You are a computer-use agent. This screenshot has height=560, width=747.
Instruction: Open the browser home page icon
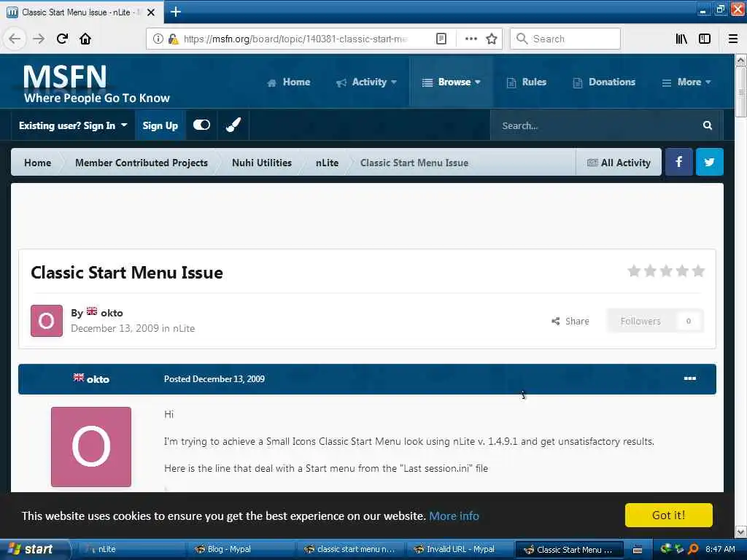coord(85,39)
